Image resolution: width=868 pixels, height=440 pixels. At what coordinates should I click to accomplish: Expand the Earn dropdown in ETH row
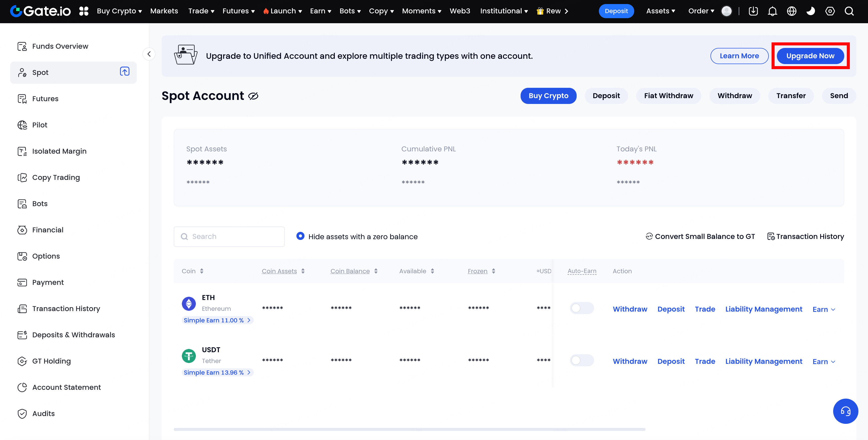point(824,309)
